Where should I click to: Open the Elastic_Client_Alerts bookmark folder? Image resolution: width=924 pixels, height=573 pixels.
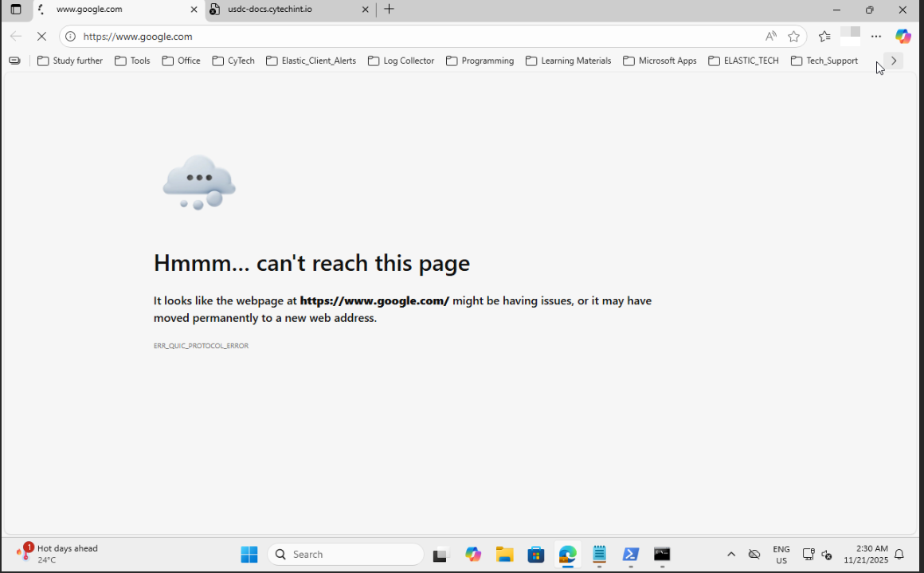tap(311, 61)
